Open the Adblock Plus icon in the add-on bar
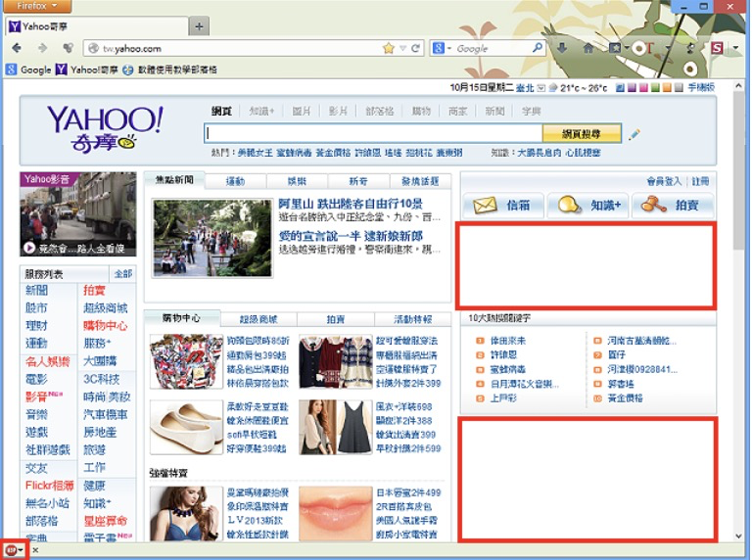 [x=11, y=550]
